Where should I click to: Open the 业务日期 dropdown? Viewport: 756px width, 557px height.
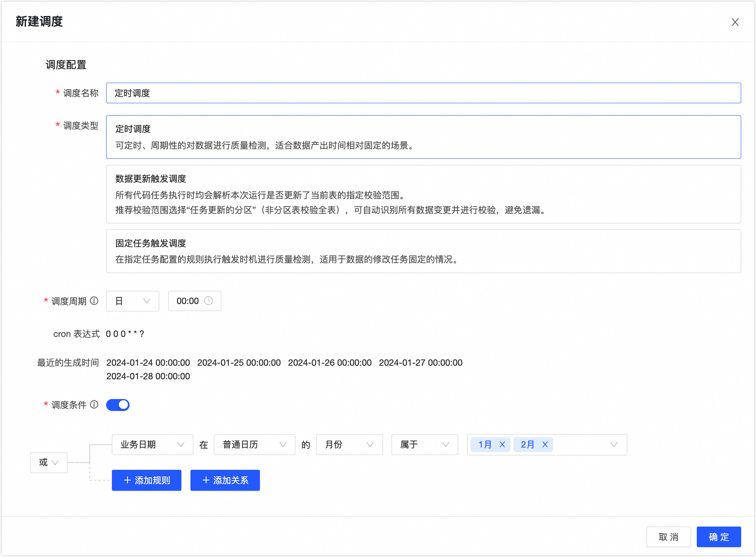(x=152, y=445)
